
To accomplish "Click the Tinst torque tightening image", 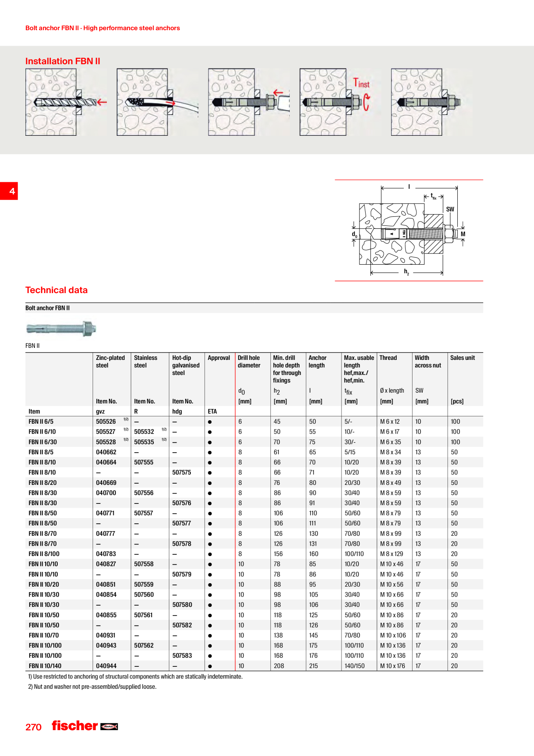I will pyautogui.click(x=336, y=102).
